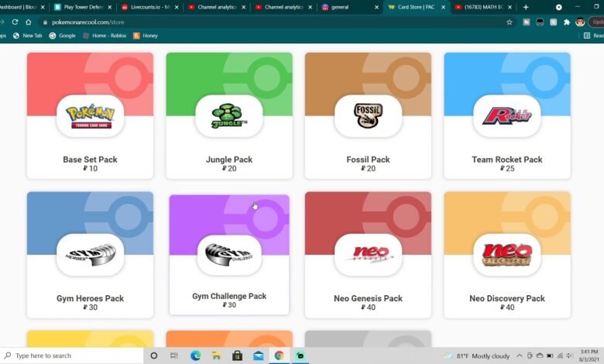Reload the page with the refresh icon

click(x=15, y=22)
